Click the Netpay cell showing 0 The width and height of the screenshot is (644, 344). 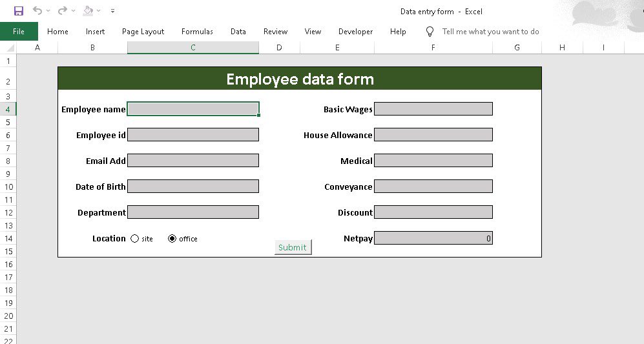pyautogui.click(x=433, y=238)
